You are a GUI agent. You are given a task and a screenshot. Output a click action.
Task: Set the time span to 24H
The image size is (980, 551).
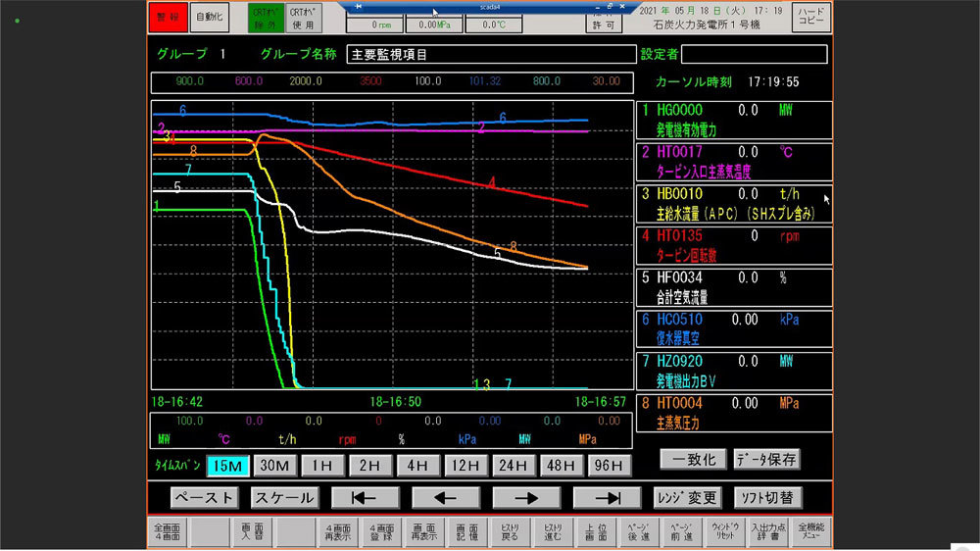(x=513, y=466)
